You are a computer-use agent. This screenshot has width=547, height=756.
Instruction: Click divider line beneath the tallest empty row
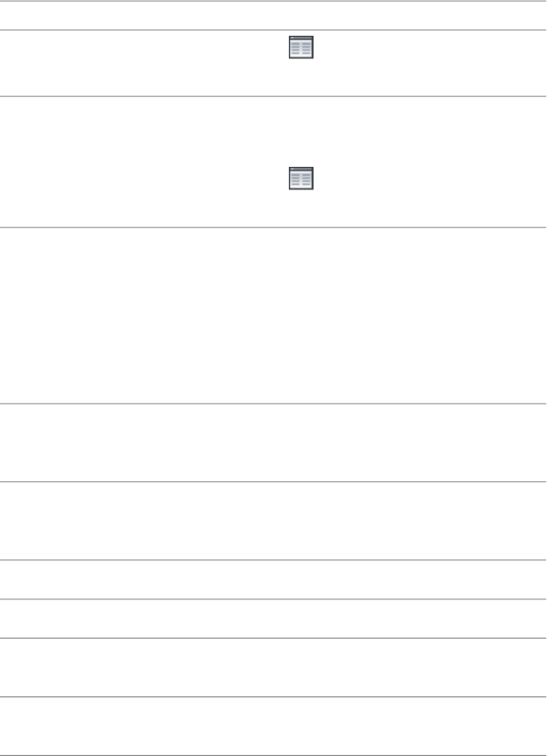[x=273, y=404]
